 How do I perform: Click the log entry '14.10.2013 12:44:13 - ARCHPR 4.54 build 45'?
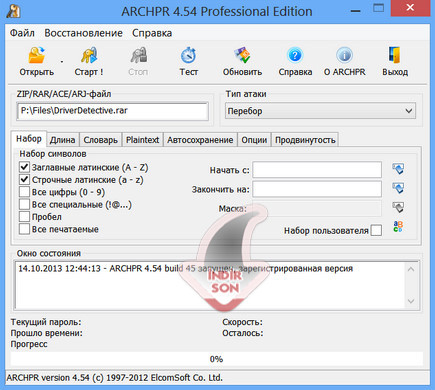tap(106, 268)
